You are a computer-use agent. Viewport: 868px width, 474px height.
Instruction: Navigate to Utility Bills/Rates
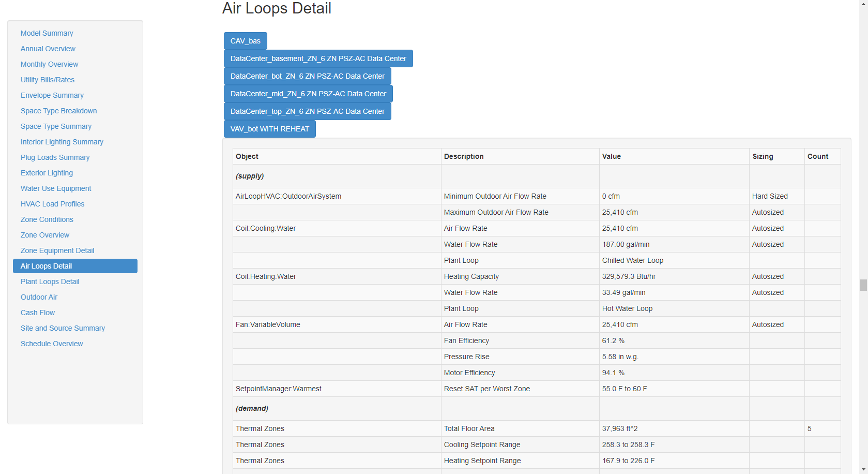click(x=48, y=80)
